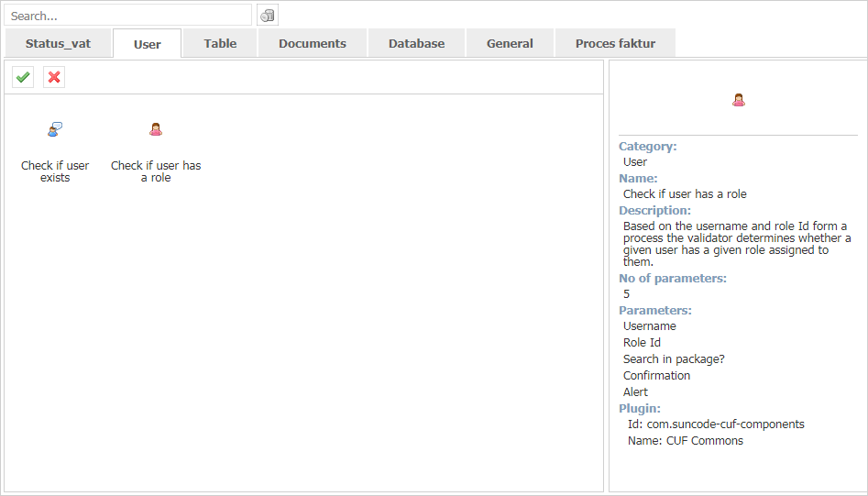Click the green checkmark confirm icon

23,77
